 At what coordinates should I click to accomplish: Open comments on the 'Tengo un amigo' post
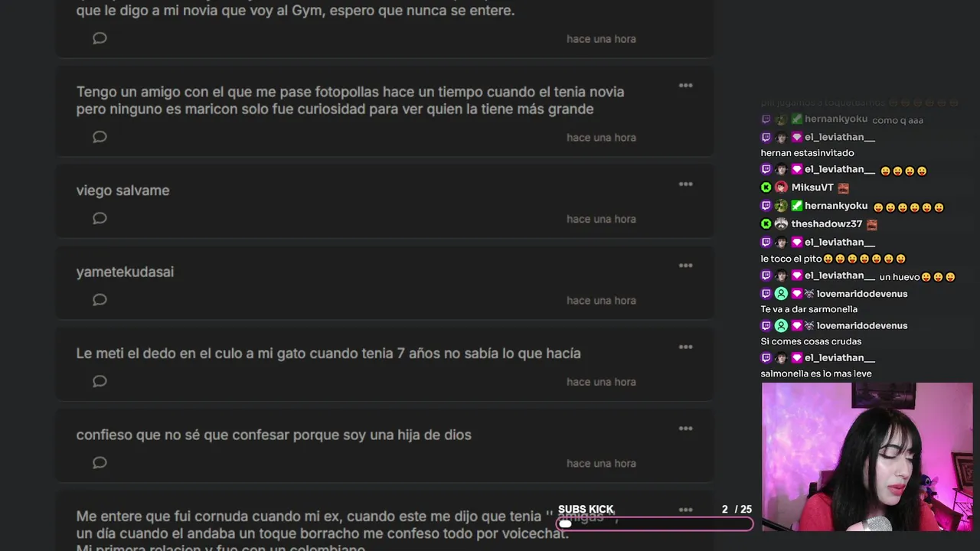(x=100, y=137)
